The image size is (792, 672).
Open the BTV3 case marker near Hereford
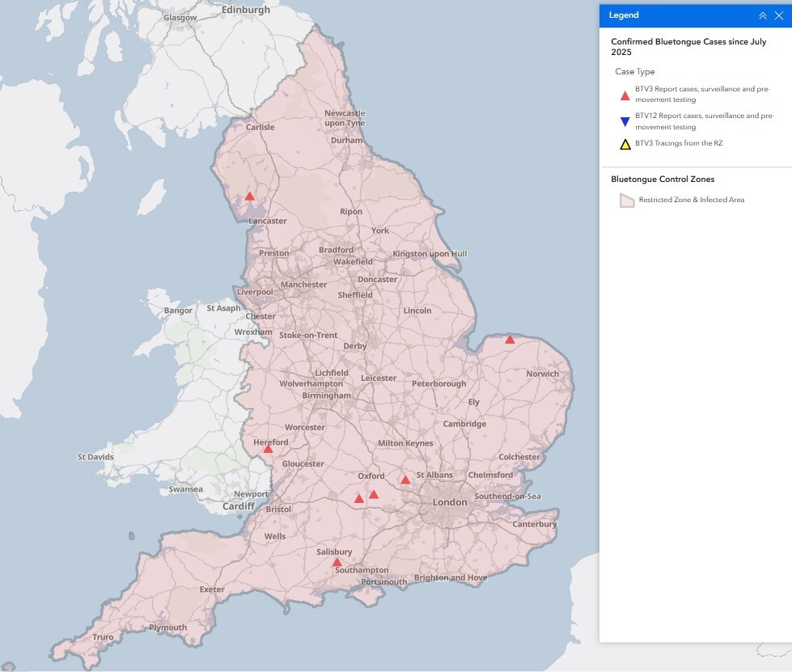pyautogui.click(x=268, y=448)
